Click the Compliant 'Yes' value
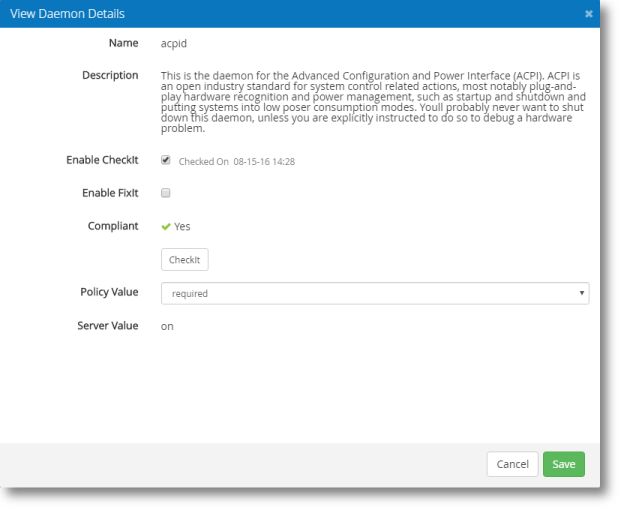630x516 pixels. (182, 227)
